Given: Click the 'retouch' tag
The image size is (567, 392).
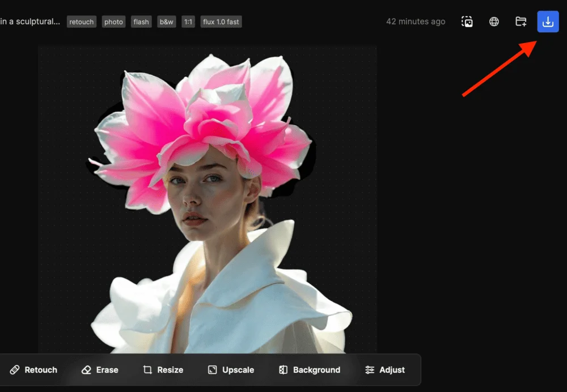Looking at the screenshot, I should coord(82,22).
